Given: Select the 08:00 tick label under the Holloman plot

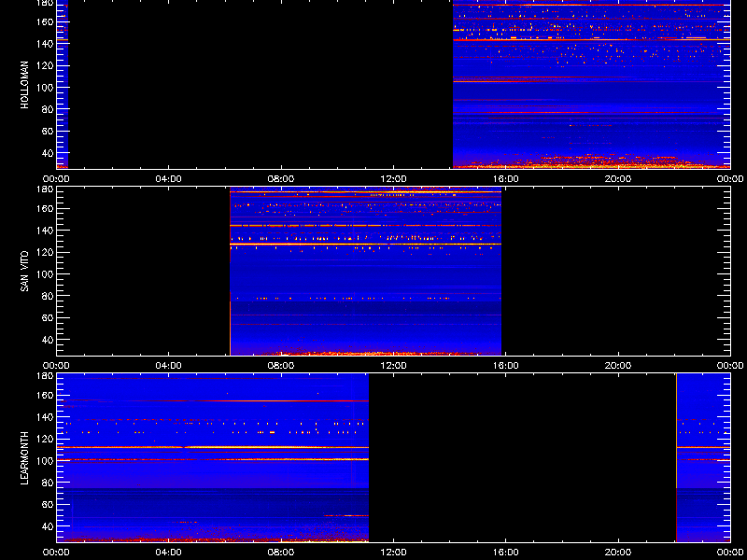Looking at the screenshot, I should (x=281, y=179).
